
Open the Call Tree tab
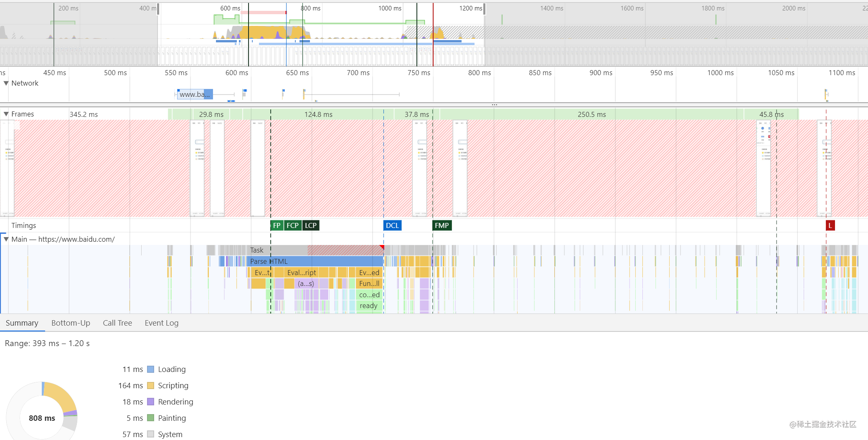[x=117, y=323]
